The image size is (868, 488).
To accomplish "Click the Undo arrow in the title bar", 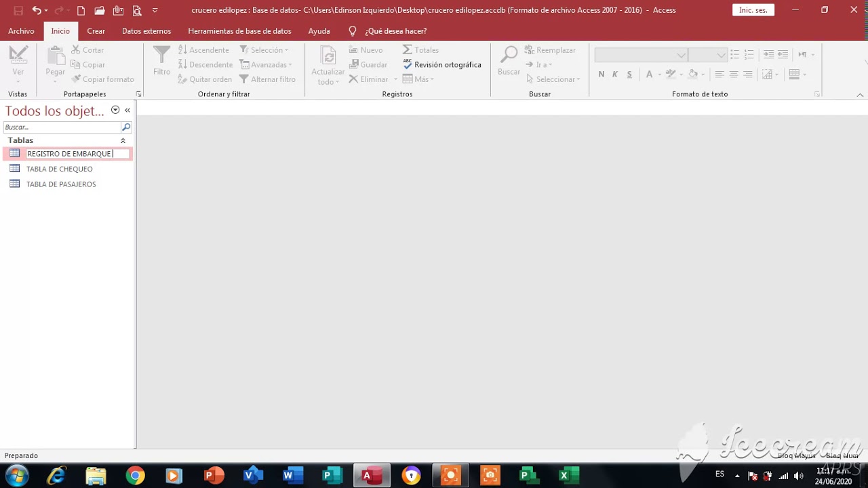I will click(x=37, y=10).
